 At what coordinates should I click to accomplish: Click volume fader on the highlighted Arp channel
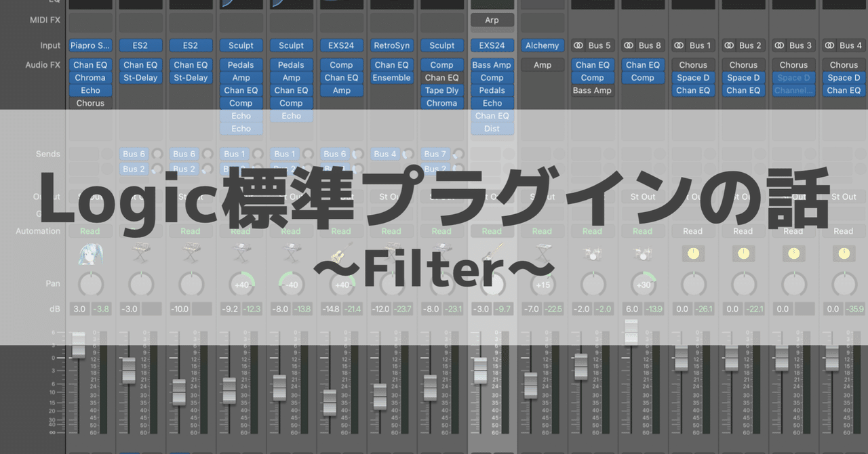[480, 371]
